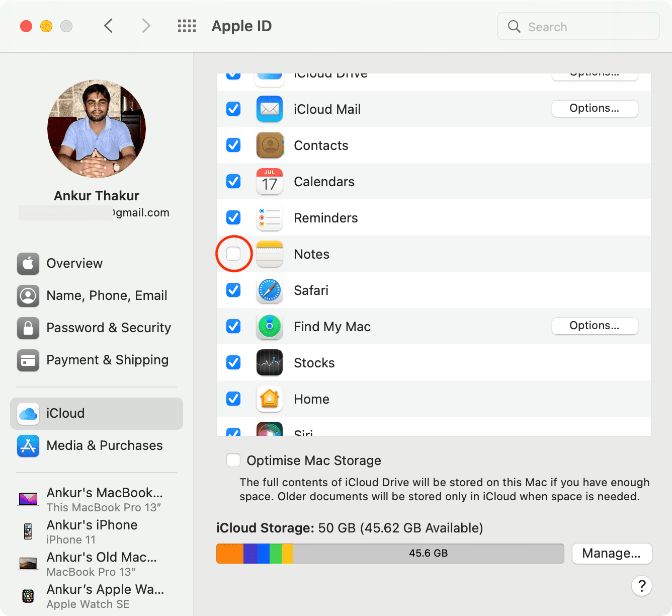Screen dimensions: 672x616
Task: Click the Payment & Shipping card icon
Action: 28,360
